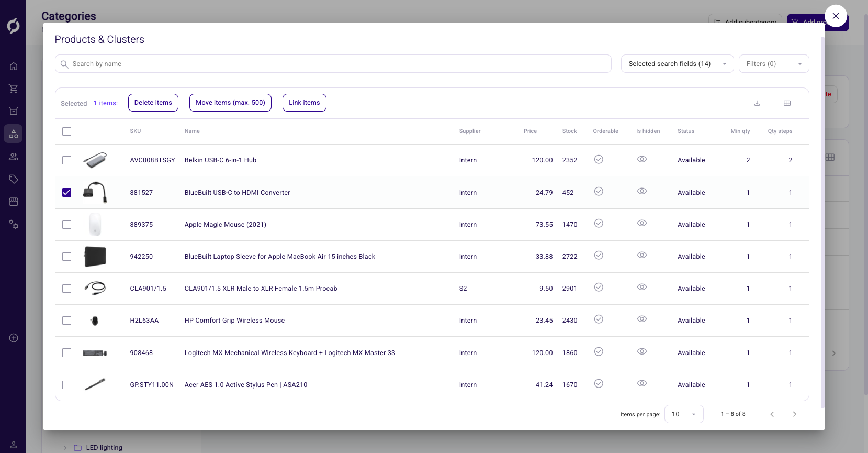Click Move items (max. 500) button
This screenshot has height=453, width=868.
click(230, 103)
